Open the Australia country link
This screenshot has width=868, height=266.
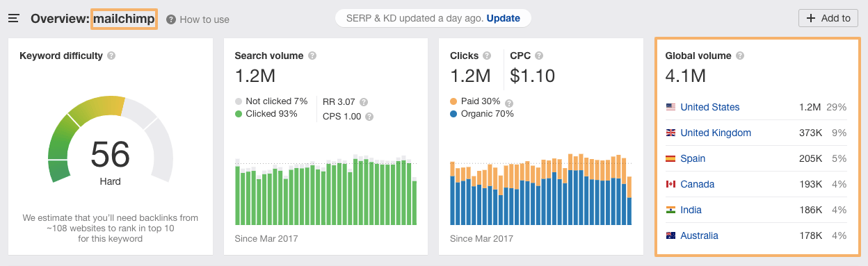(x=699, y=235)
